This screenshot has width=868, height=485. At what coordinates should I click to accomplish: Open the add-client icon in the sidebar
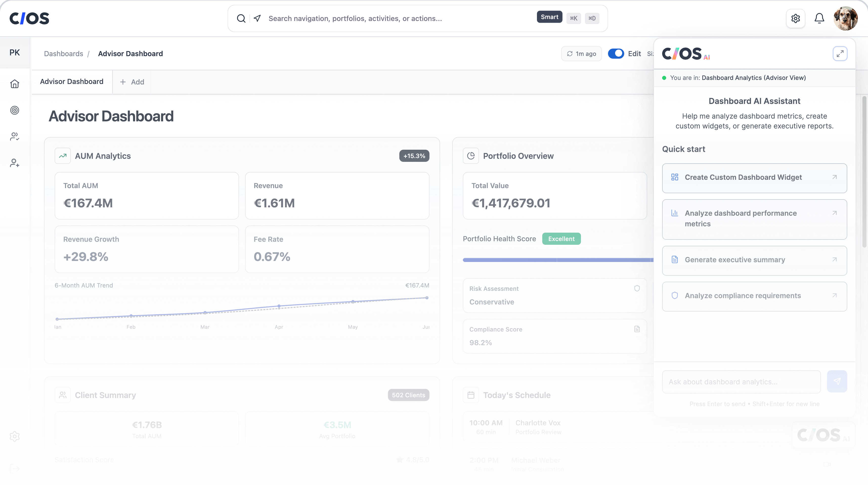(x=14, y=163)
